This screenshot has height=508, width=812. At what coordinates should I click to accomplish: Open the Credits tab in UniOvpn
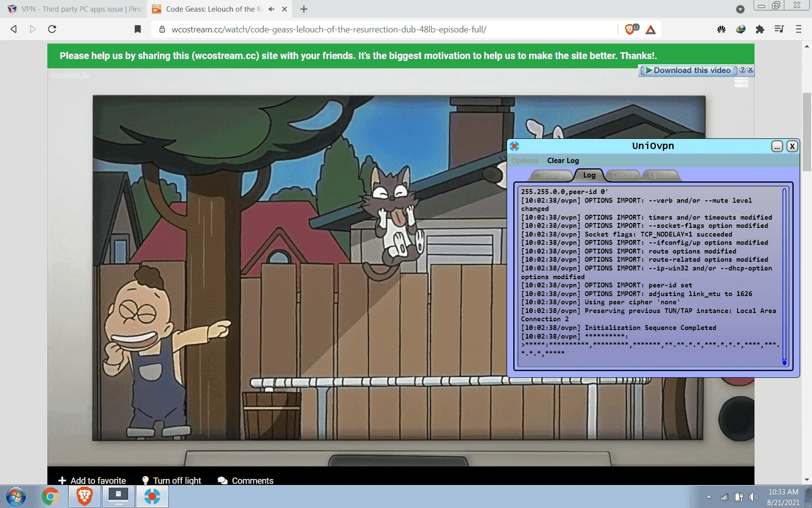(623, 175)
